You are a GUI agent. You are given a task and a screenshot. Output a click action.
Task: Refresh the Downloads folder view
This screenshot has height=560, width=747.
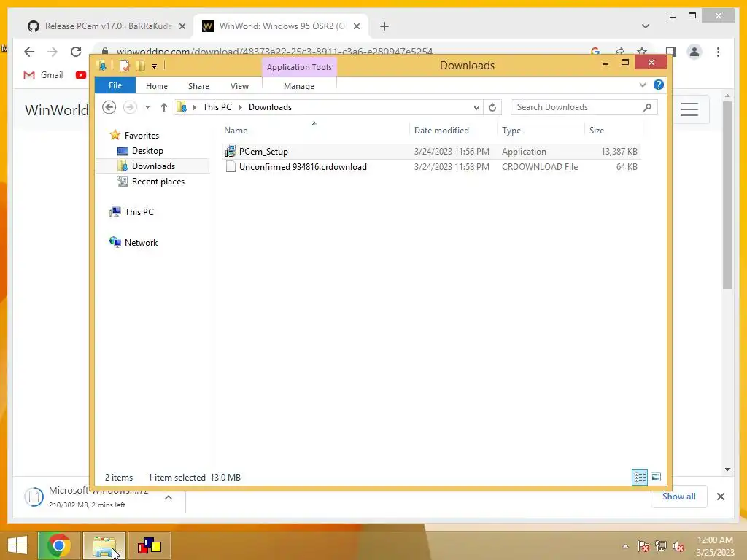point(492,108)
